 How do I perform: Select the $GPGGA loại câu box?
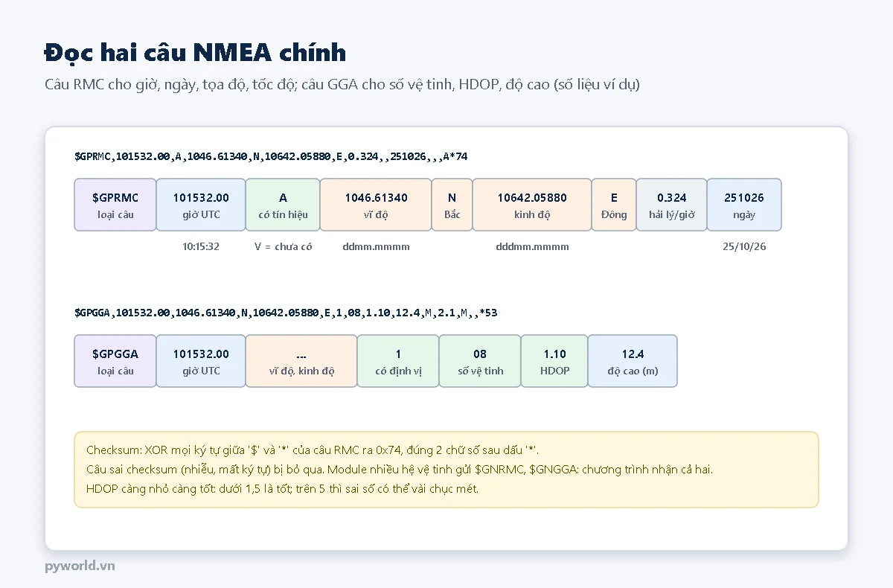(x=115, y=361)
